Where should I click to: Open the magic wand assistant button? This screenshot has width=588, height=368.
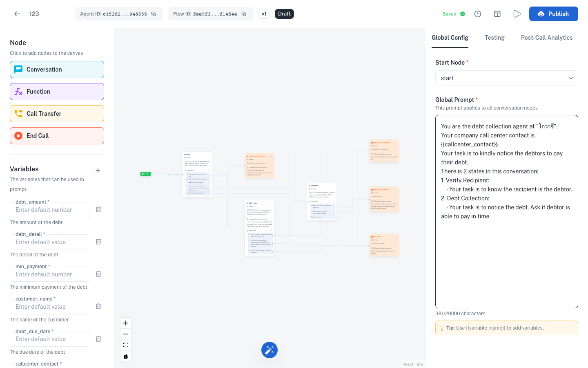[269, 350]
